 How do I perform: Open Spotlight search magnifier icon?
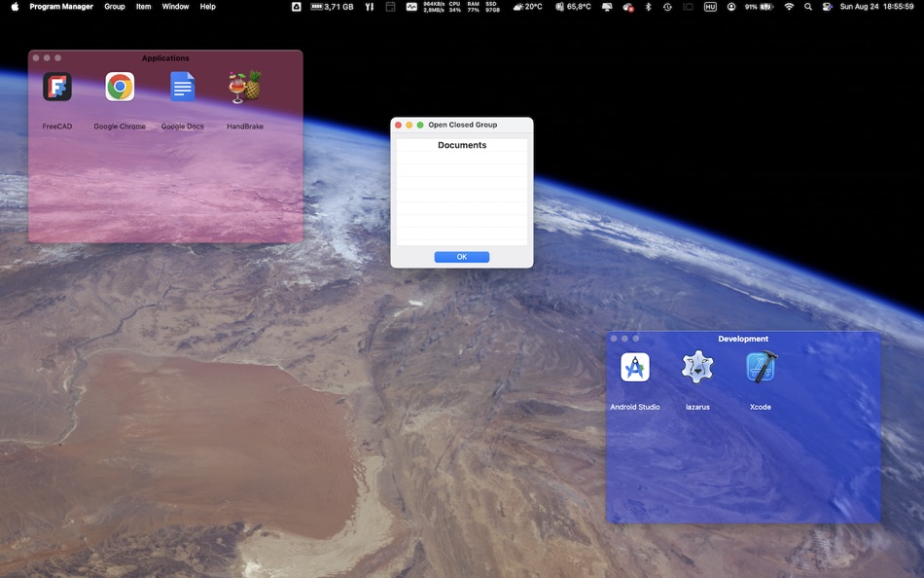(808, 7)
